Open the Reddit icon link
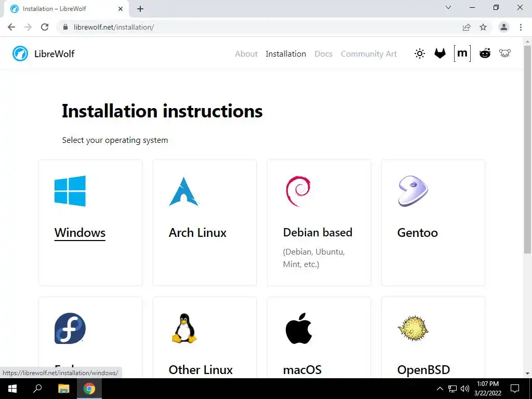The height and width of the screenshot is (399, 532). (485, 54)
